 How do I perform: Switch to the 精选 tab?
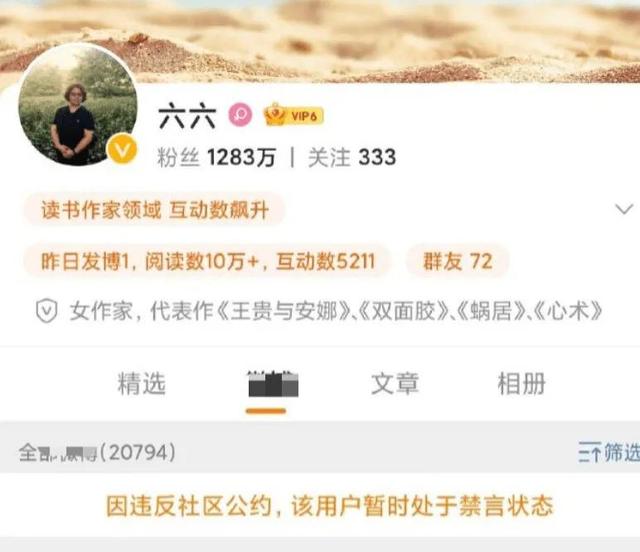141,384
